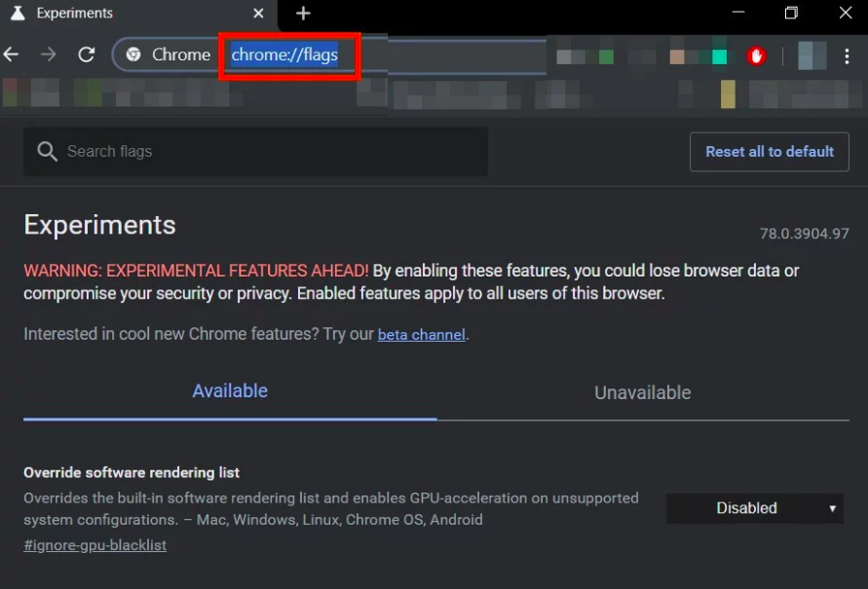868x589 pixels.
Task: Open the beta channel link
Action: (x=421, y=335)
